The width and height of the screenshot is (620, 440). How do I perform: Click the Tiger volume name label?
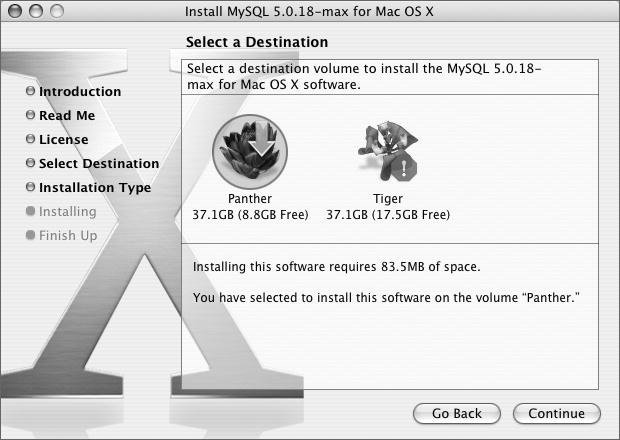(388, 198)
